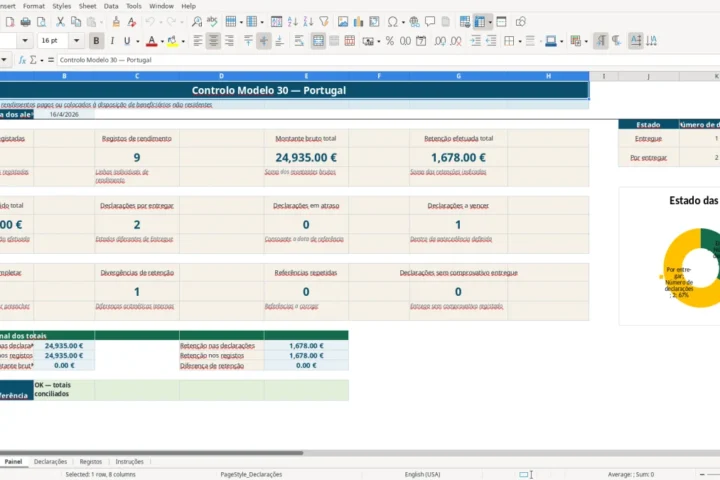Image resolution: width=720 pixels, height=480 pixels.
Task: Add a decimal place icon
Action: [440, 41]
